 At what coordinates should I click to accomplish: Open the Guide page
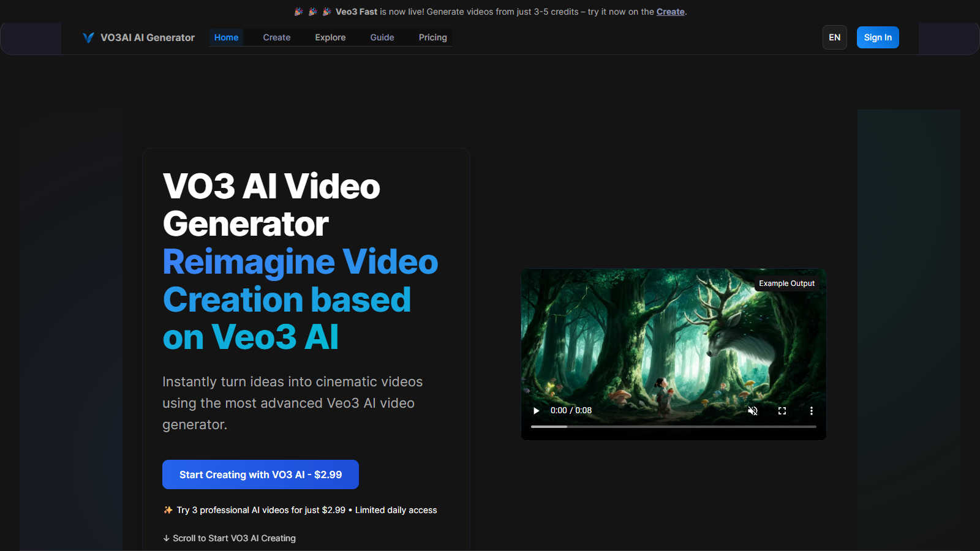[382, 37]
